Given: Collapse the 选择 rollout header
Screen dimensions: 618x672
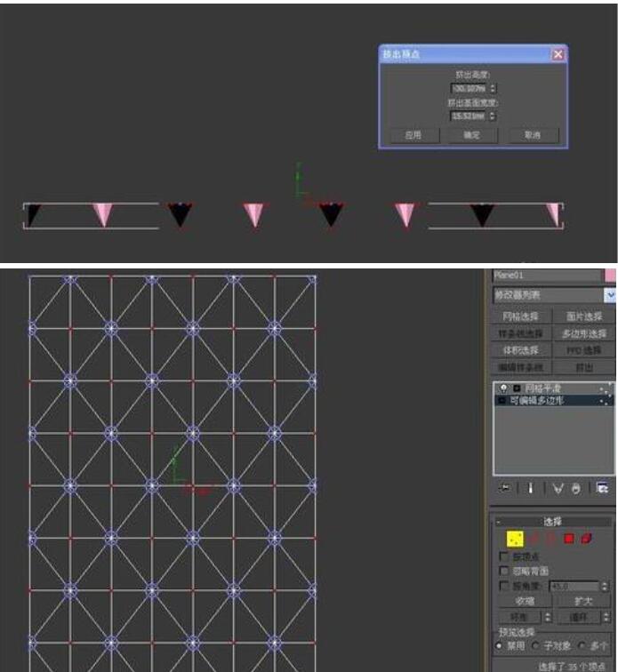Looking at the screenshot, I should (552, 521).
